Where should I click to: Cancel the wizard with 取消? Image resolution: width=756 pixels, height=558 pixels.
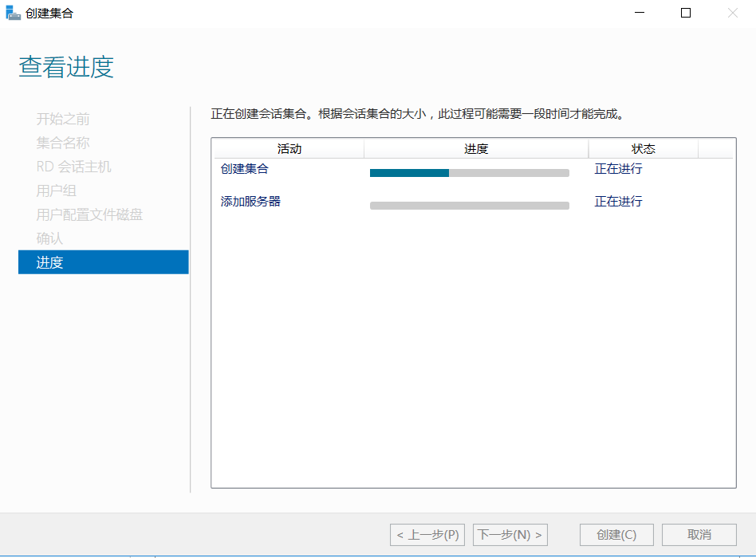tap(699, 535)
